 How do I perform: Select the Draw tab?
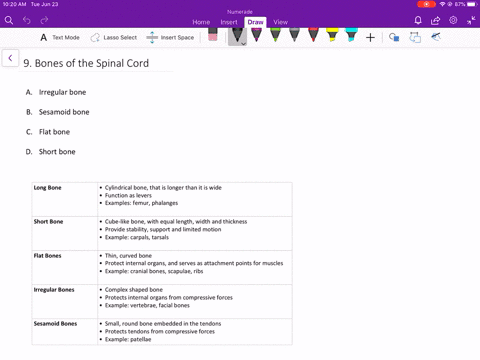pos(255,22)
